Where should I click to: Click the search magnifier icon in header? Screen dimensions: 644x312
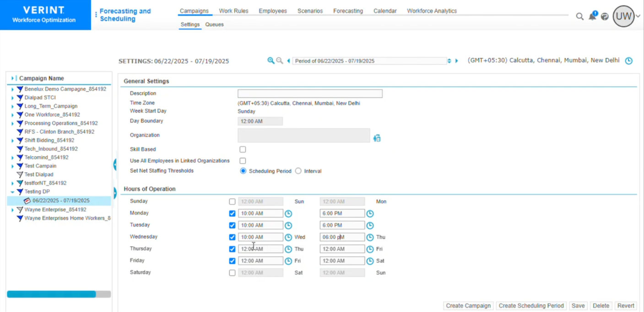tap(579, 16)
